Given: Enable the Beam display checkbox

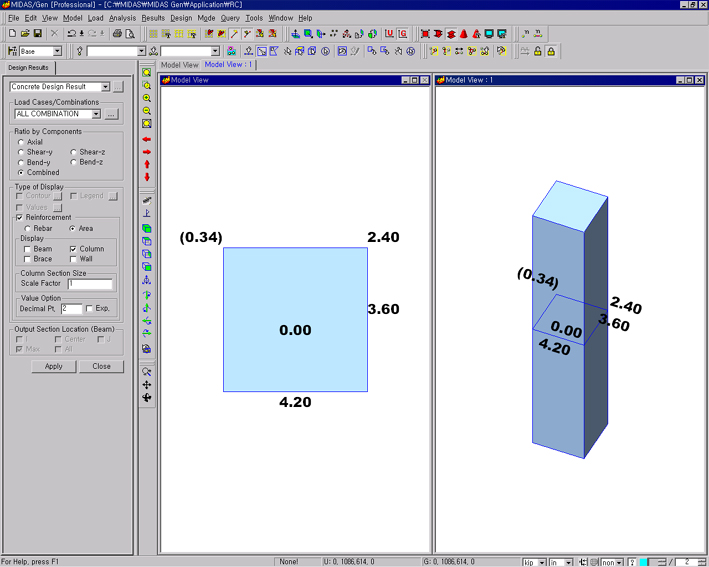Looking at the screenshot, I should pyautogui.click(x=27, y=248).
